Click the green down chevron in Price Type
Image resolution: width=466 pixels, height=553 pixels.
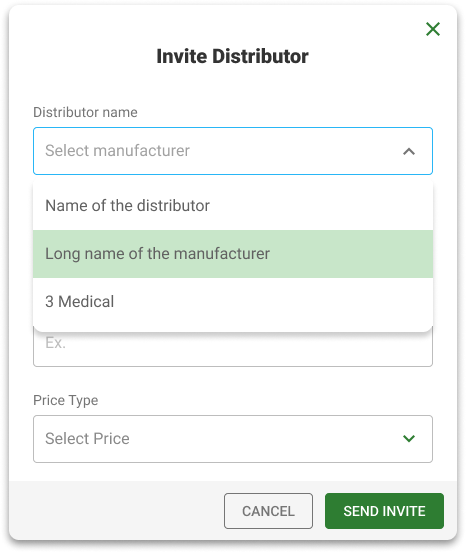pos(409,438)
